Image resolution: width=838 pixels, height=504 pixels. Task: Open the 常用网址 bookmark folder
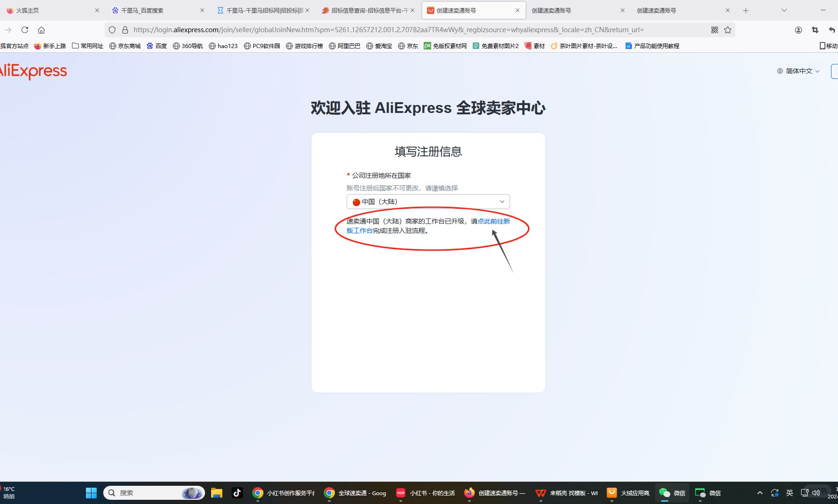click(87, 46)
